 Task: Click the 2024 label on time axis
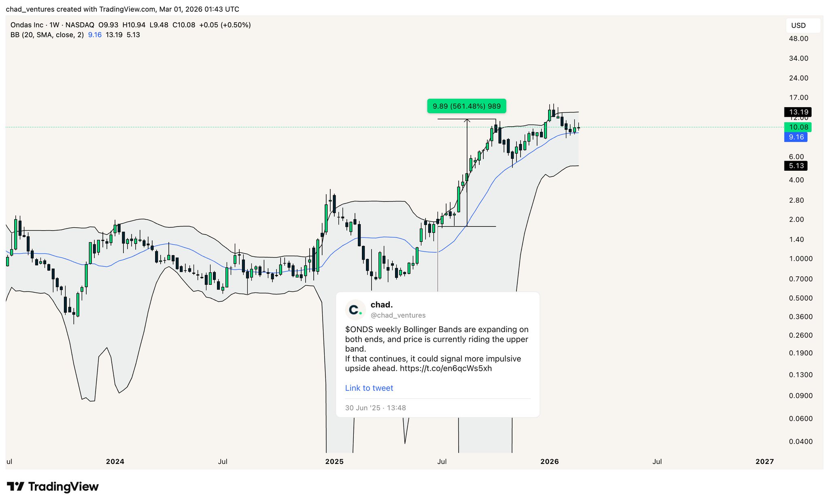115,462
